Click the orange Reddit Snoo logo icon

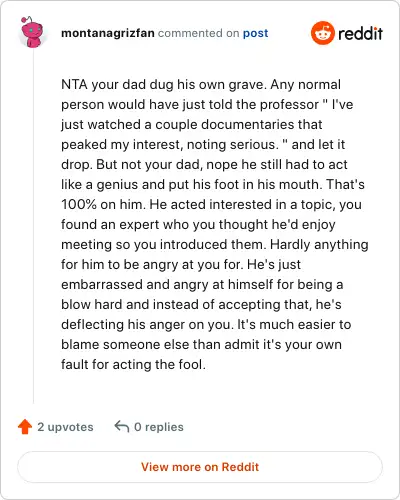coord(322,33)
